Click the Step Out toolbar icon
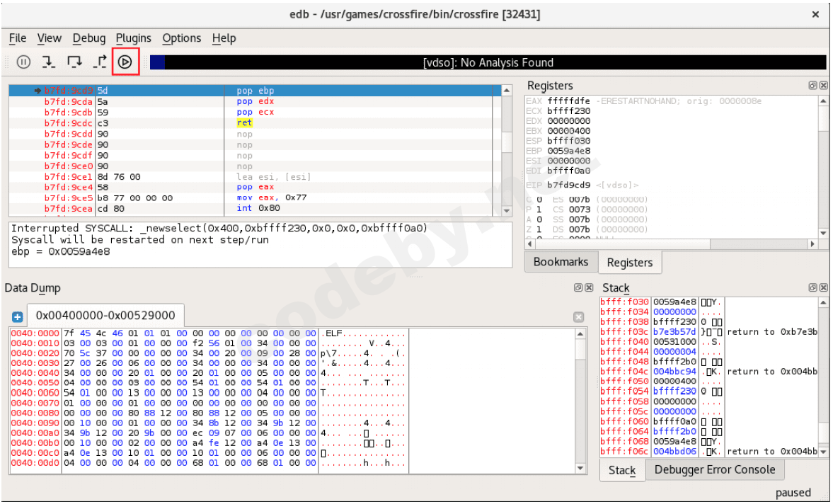 click(100, 62)
